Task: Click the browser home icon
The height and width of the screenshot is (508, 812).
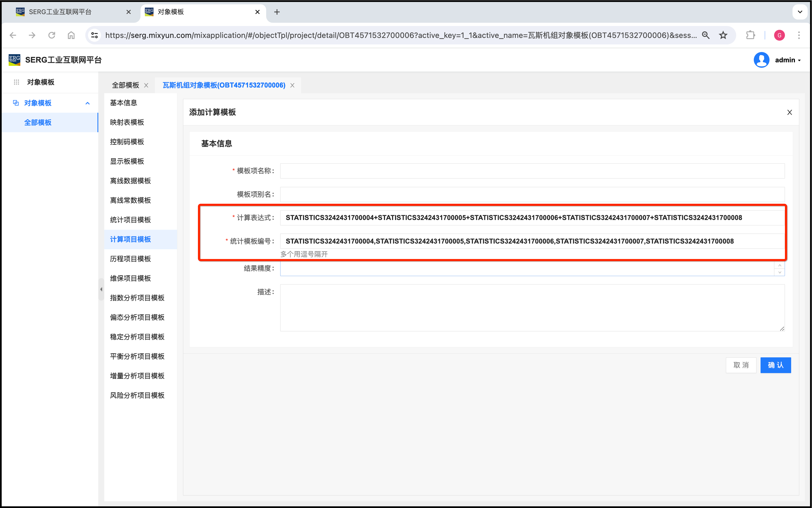Action: [x=71, y=35]
